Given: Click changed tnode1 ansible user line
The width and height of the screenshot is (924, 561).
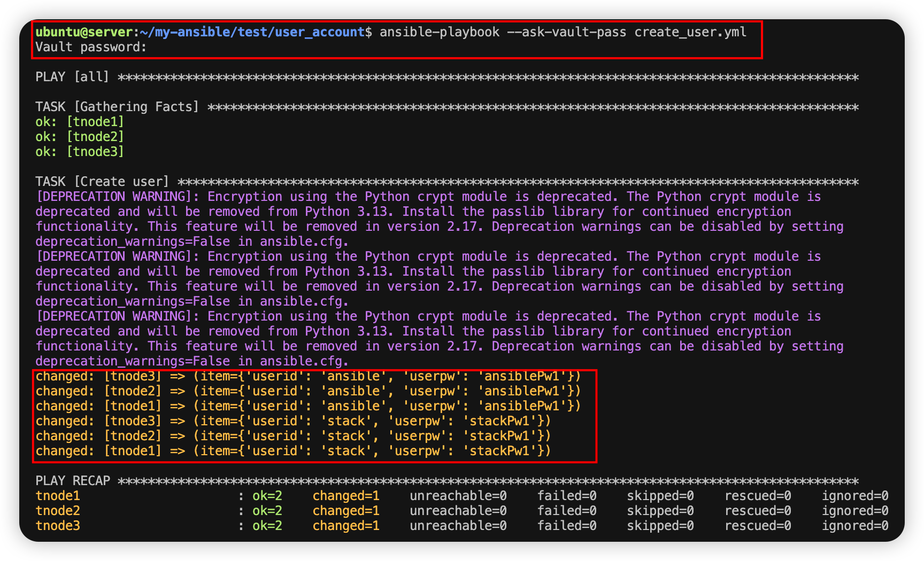Looking at the screenshot, I should (308, 406).
